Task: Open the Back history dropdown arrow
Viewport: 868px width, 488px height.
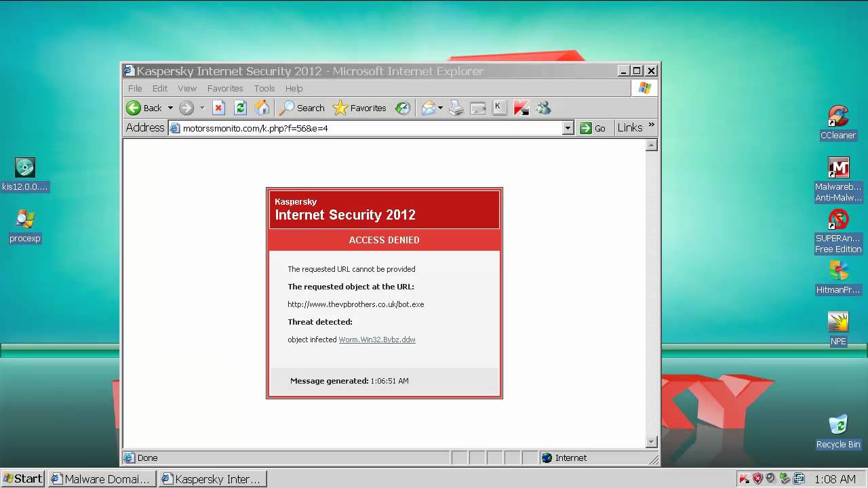Action: (x=170, y=108)
